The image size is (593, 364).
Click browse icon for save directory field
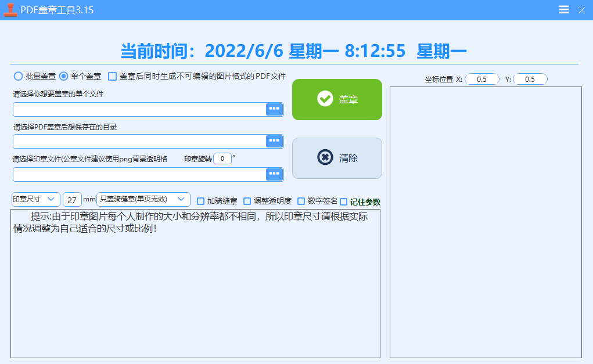274,141
